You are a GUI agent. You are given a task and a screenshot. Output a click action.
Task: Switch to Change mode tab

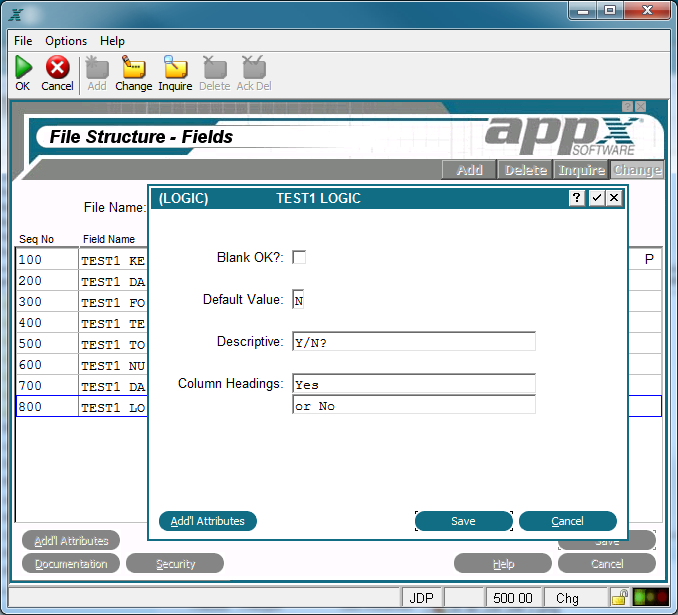(636, 170)
